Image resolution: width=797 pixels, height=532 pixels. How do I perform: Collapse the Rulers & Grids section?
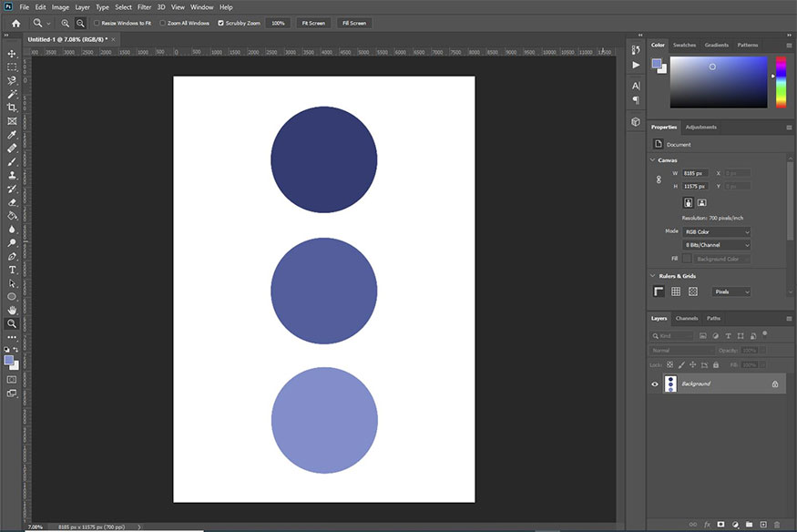653,276
